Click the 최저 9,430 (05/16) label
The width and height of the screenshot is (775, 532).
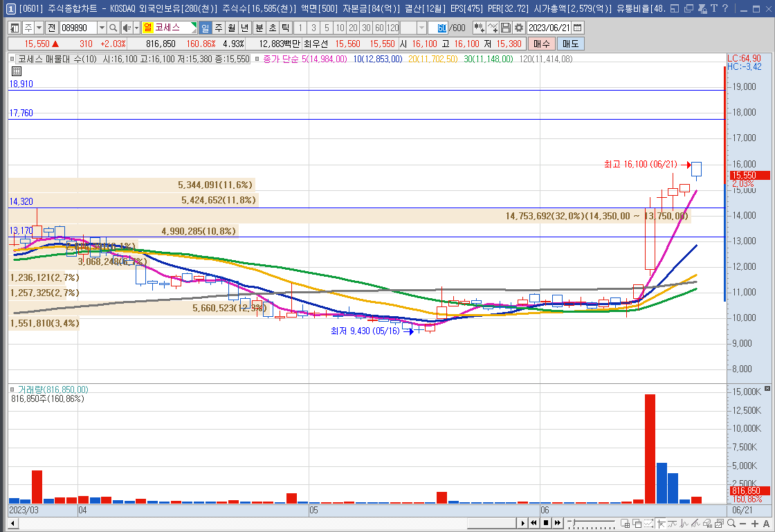(x=365, y=331)
